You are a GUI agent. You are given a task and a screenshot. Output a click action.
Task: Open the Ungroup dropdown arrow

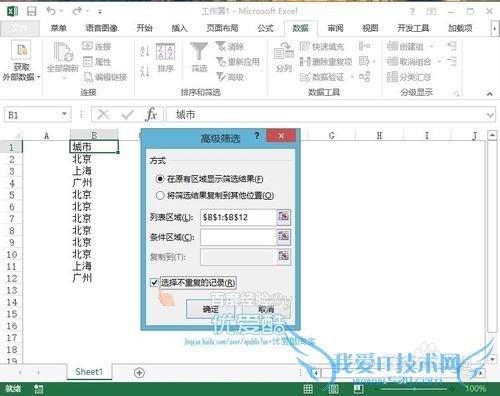click(x=439, y=62)
